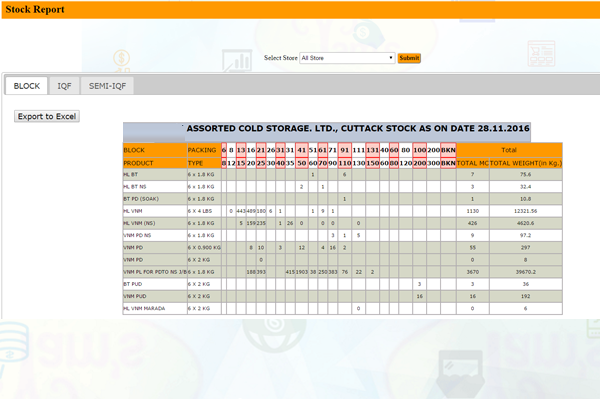The height and width of the screenshot is (400, 600).
Task: Switch to the BLOCK tab
Action: pyautogui.click(x=26, y=86)
